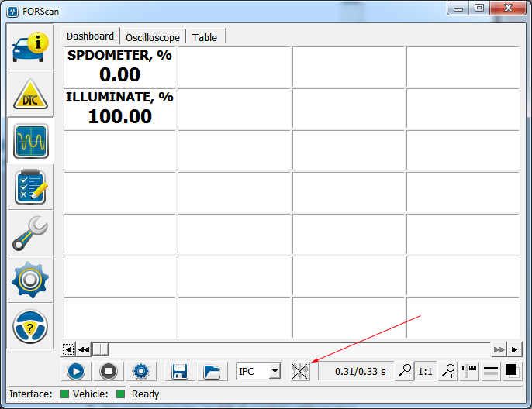The width and height of the screenshot is (532, 409).
Task: Save the log with floppy disk icon
Action: tap(181, 371)
